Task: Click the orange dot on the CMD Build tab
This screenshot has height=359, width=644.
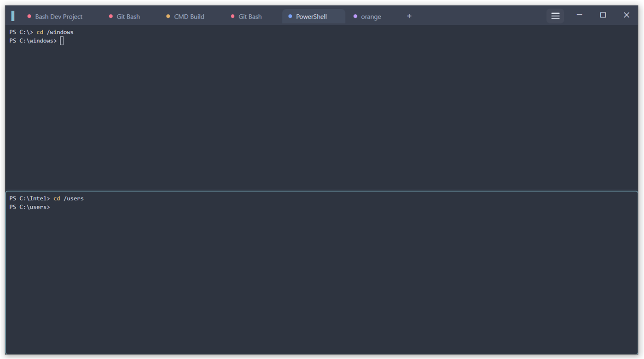Action: 168,16
